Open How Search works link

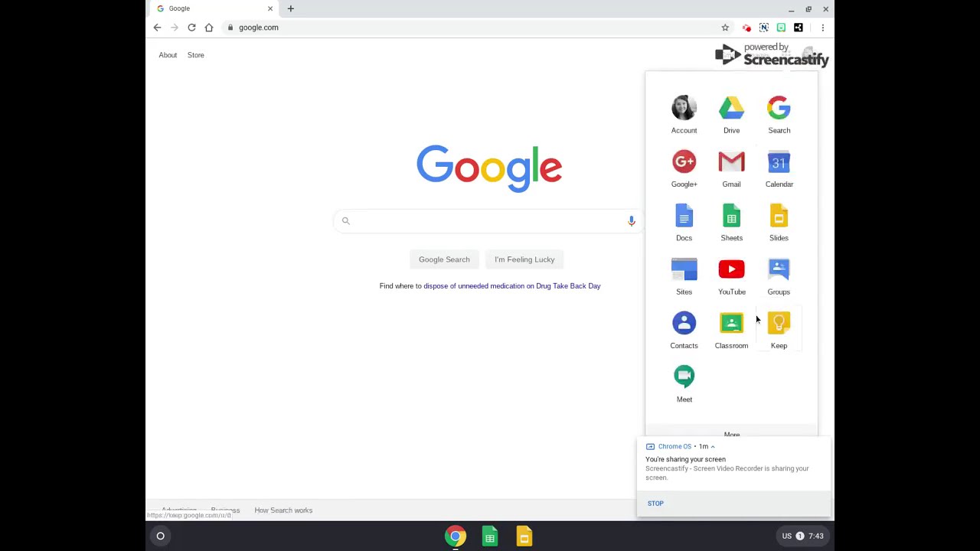(283, 510)
